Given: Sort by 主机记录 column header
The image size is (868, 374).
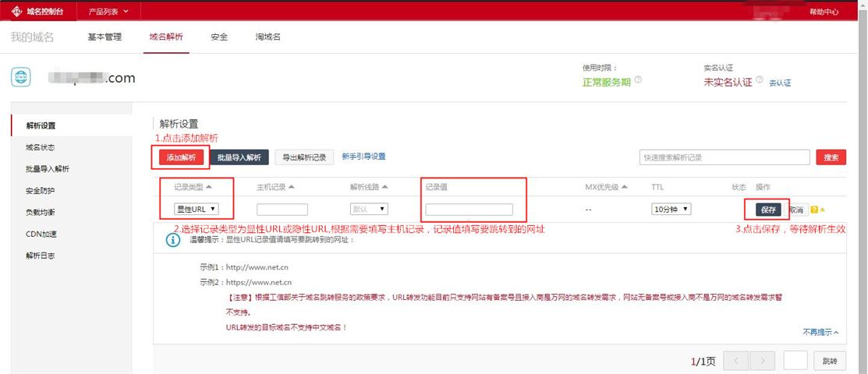Looking at the screenshot, I should pos(275,187).
